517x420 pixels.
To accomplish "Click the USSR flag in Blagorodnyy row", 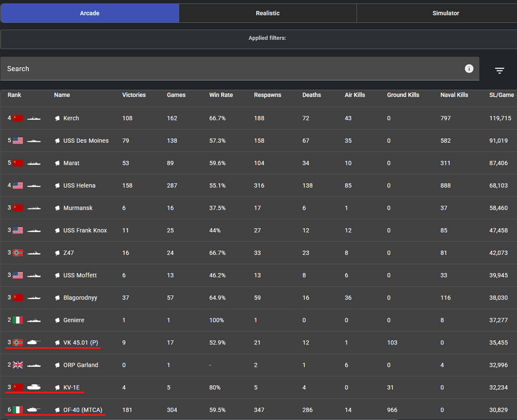I will [18, 297].
